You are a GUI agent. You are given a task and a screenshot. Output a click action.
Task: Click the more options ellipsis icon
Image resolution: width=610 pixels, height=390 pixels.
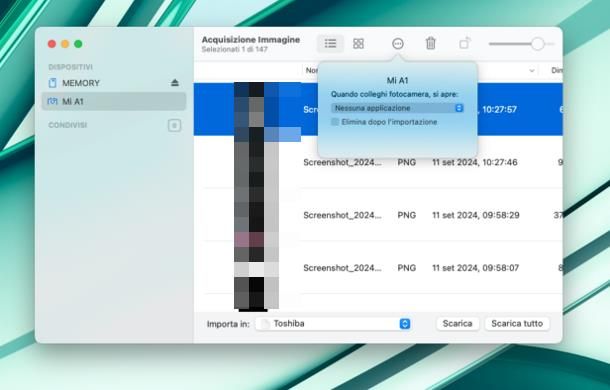point(398,44)
